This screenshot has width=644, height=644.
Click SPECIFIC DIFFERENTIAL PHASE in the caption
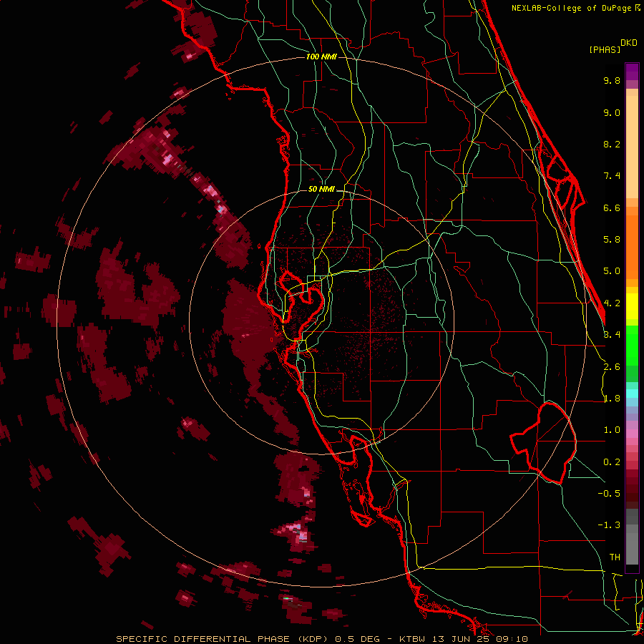pyautogui.click(x=202, y=639)
